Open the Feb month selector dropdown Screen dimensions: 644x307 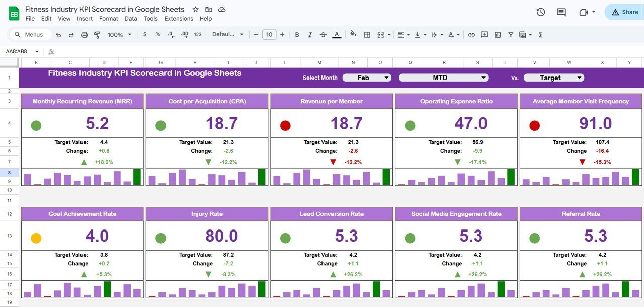click(366, 78)
